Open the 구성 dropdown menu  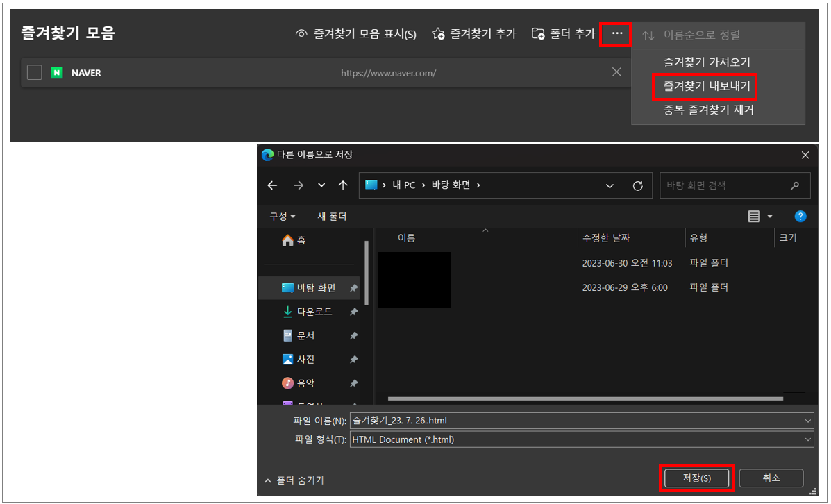click(283, 216)
